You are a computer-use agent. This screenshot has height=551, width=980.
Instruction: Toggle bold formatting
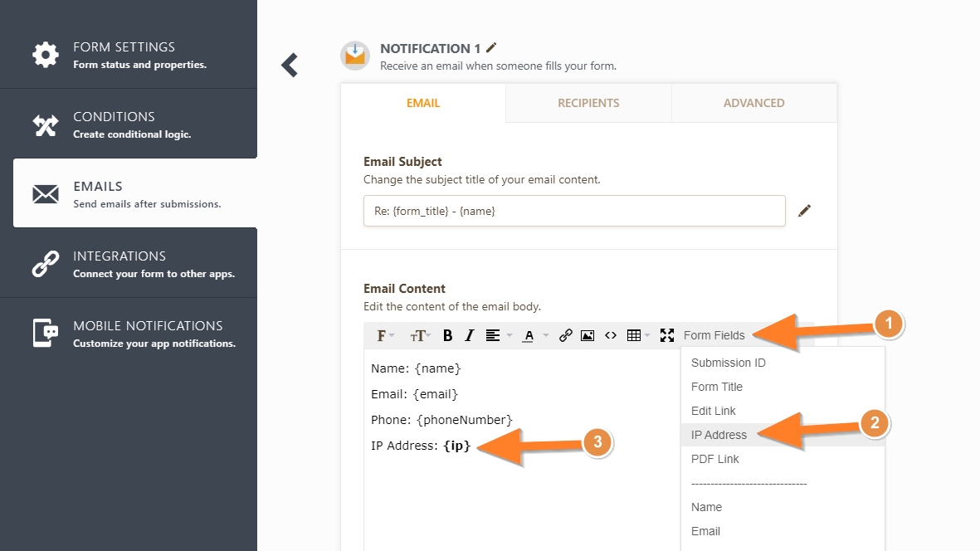point(447,335)
